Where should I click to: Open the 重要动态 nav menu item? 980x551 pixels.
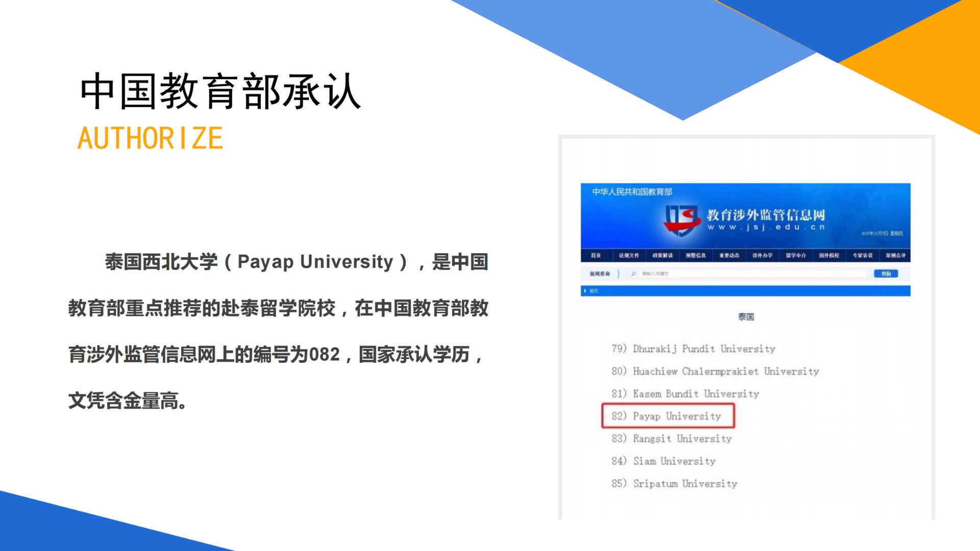coord(729,256)
